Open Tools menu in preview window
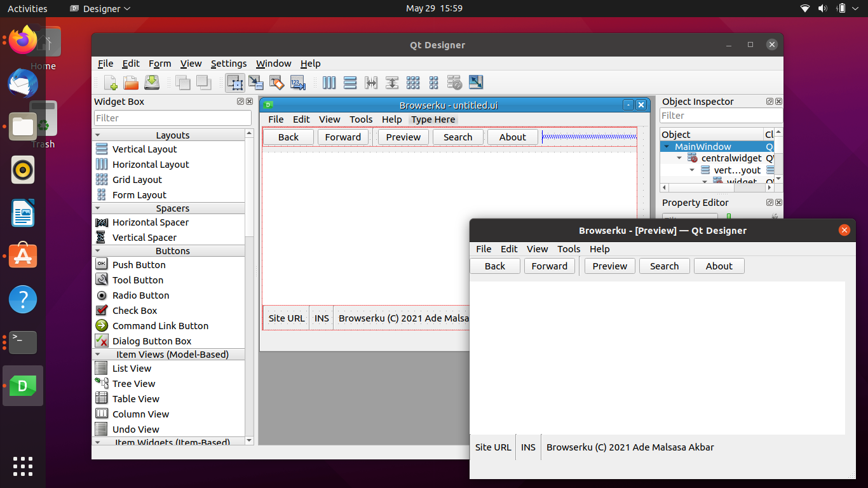Image resolution: width=868 pixels, height=488 pixels. 569,248
